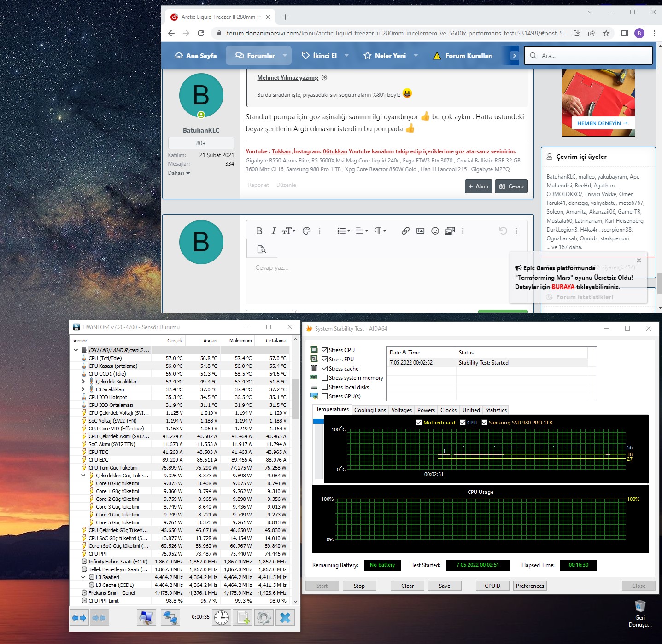Click the HWiNFO monitor remote icon
This screenshot has width=662, height=644.
click(x=146, y=618)
